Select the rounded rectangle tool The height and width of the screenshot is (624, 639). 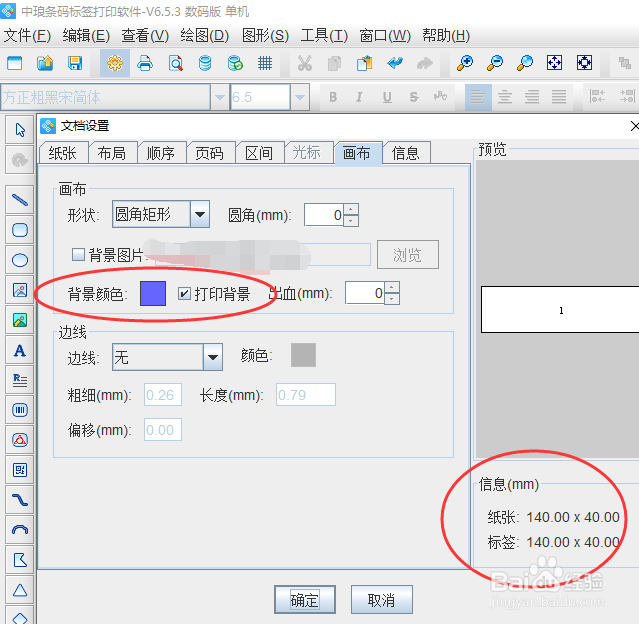tap(20, 230)
